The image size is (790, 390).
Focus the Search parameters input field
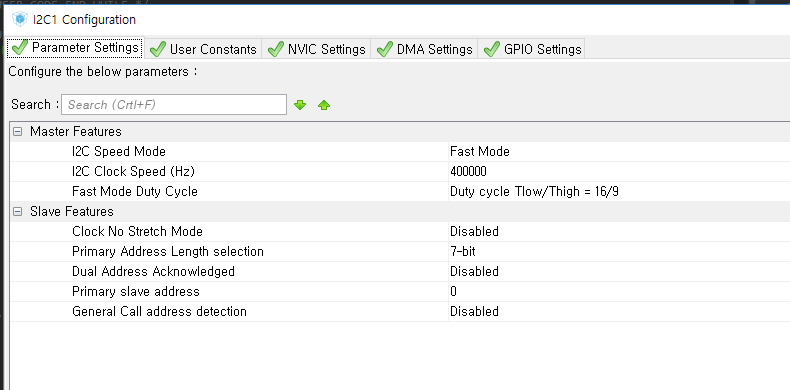coord(174,105)
